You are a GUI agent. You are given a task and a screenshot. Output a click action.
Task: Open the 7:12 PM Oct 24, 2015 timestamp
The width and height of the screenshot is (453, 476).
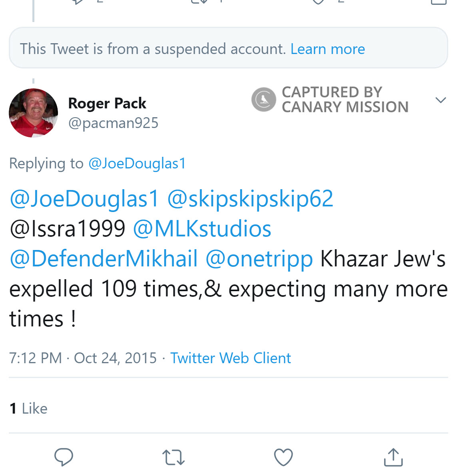[x=83, y=358]
